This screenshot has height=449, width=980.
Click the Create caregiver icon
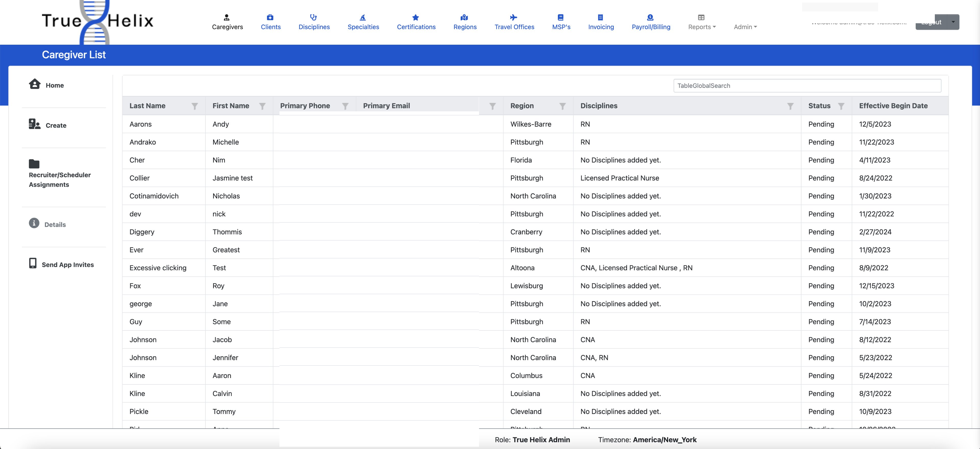tap(35, 124)
